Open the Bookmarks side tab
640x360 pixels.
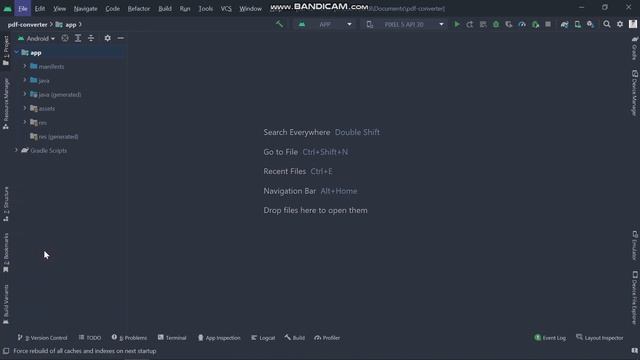tap(6, 252)
